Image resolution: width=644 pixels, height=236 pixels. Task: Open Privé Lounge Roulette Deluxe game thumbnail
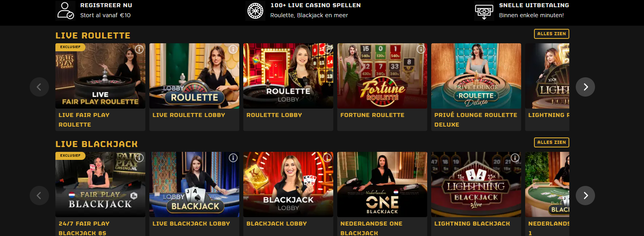point(476,76)
